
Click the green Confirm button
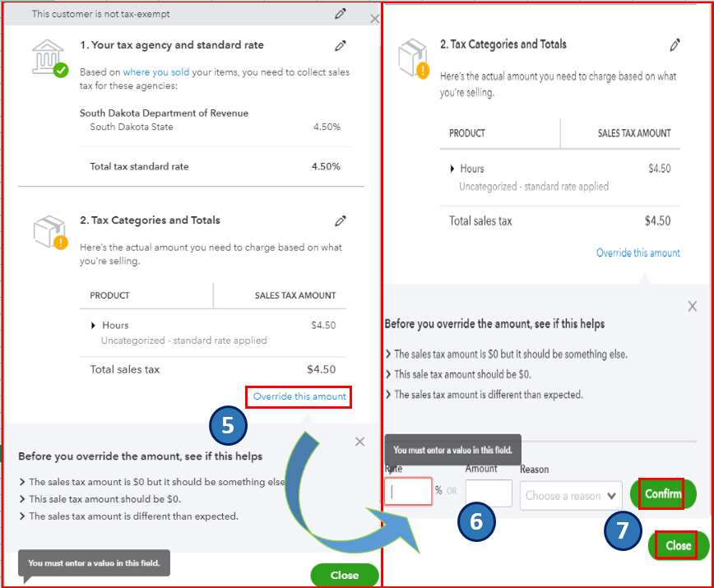coord(663,493)
